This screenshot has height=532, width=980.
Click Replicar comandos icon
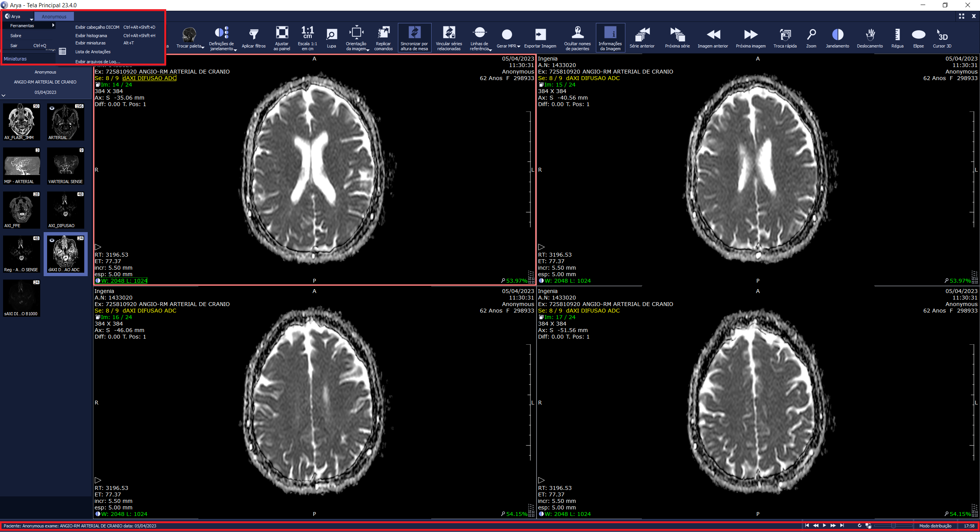pyautogui.click(x=383, y=33)
